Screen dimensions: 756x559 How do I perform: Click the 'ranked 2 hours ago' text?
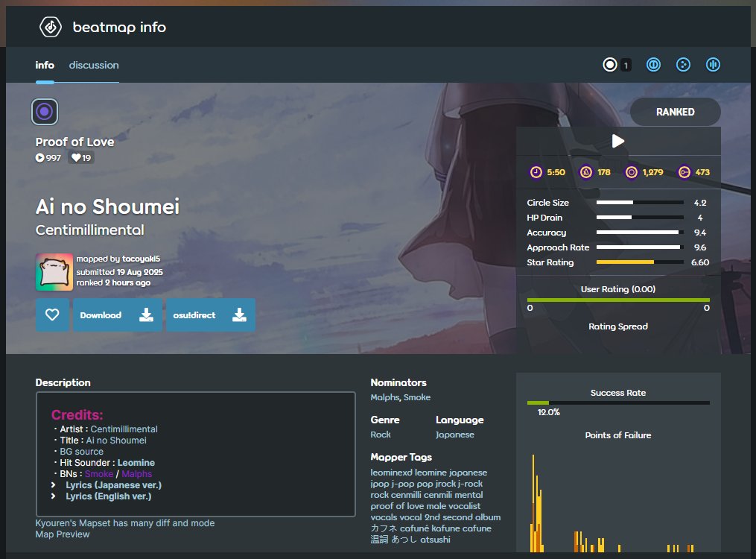[x=113, y=282]
